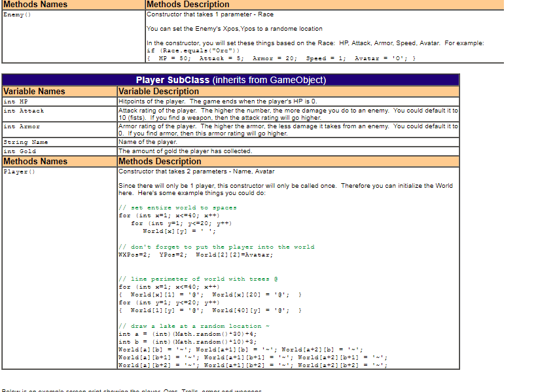Click 'Hitpoints of the player' description
Viewport: 536px width, 392px height.
click(218, 101)
